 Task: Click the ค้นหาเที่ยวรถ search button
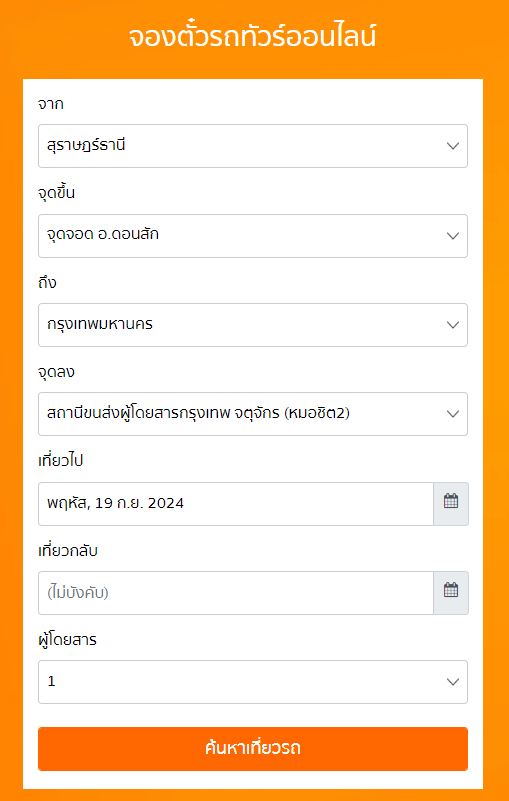click(253, 749)
